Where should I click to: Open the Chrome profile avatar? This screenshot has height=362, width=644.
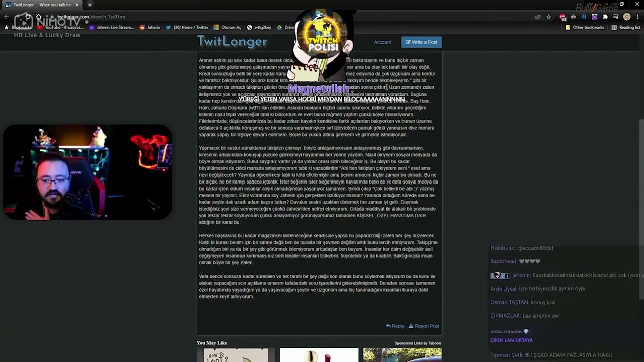tap(627, 17)
